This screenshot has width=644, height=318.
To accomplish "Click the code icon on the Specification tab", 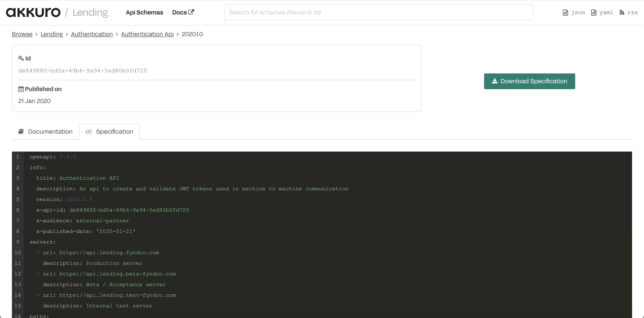I will pyautogui.click(x=89, y=132).
